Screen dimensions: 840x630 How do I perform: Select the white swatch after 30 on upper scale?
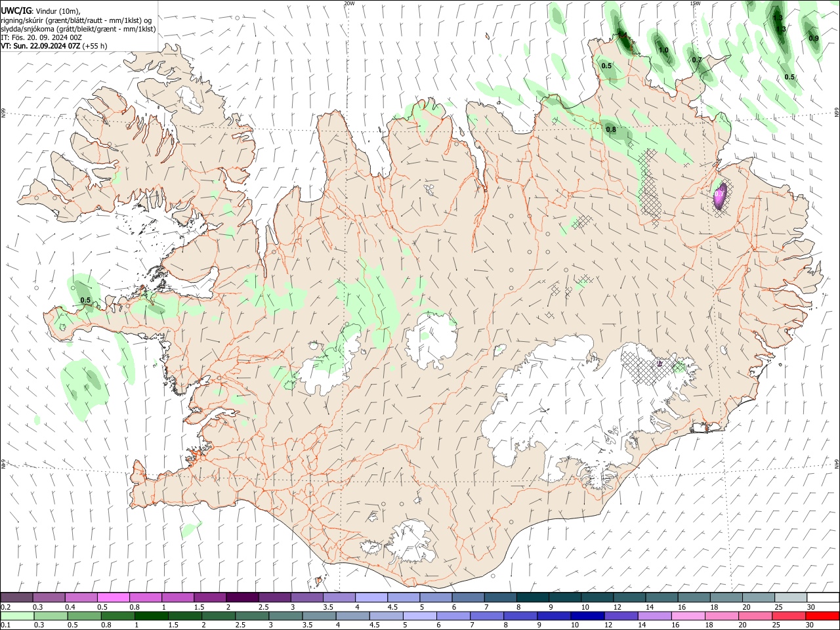(823, 598)
